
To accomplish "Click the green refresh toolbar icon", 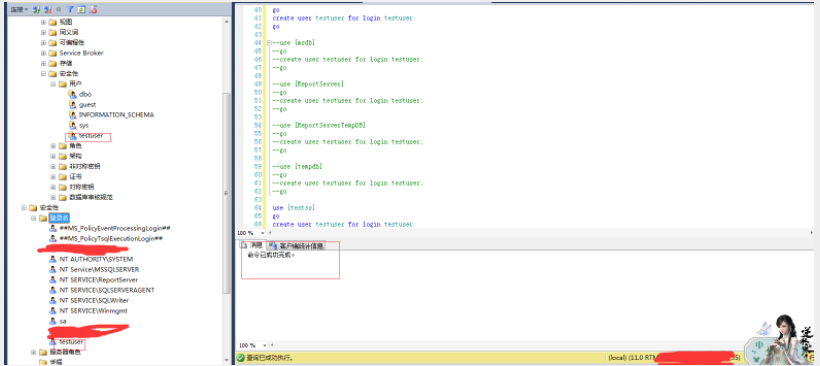I will tap(82, 9).
